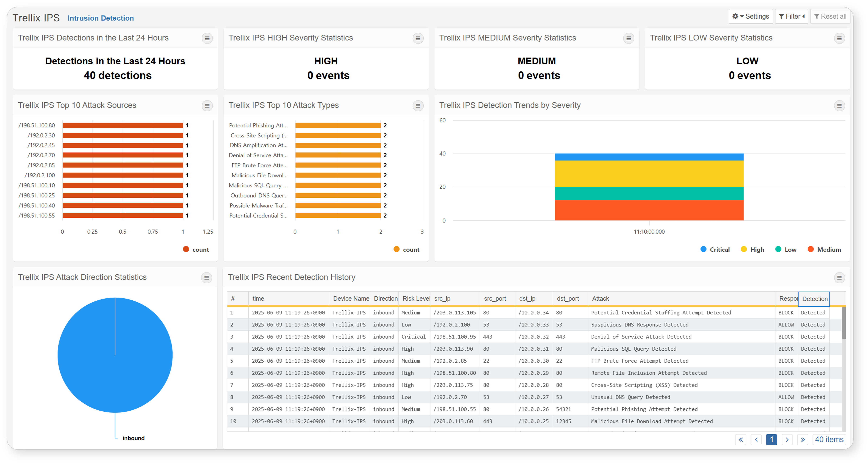Sort table by Detection column
868x464 pixels.
coord(814,299)
